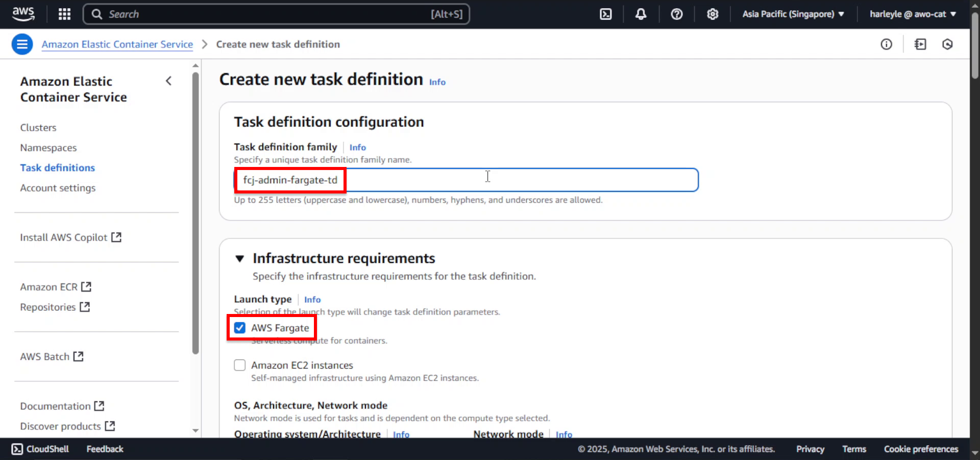Check the Amazon EC2 instances option
The width and height of the screenshot is (980, 460).
tap(239, 365)
